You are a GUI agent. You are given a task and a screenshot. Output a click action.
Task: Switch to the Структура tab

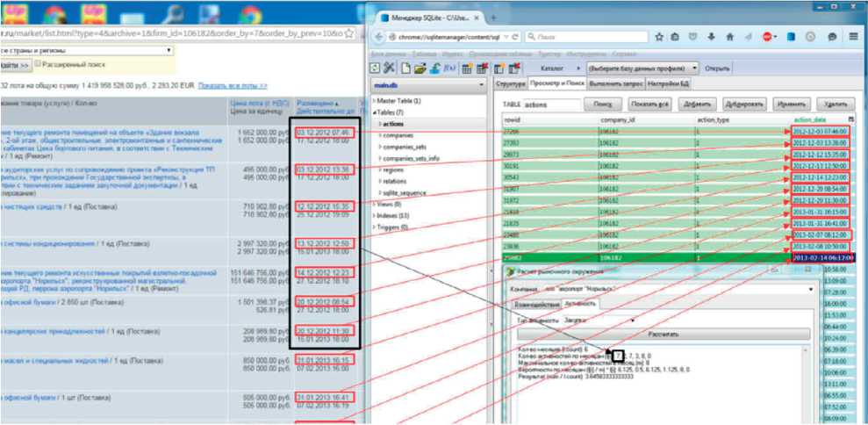(510, 83)
